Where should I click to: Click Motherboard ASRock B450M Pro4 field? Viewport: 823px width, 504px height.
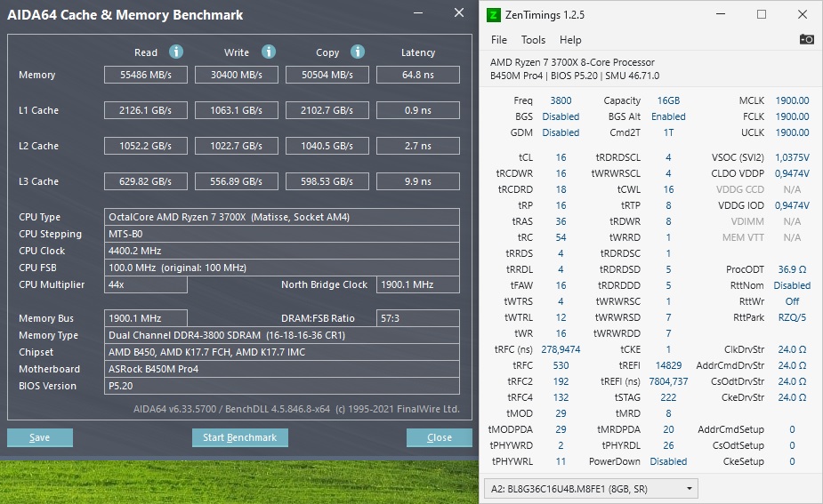pos(282,369)
